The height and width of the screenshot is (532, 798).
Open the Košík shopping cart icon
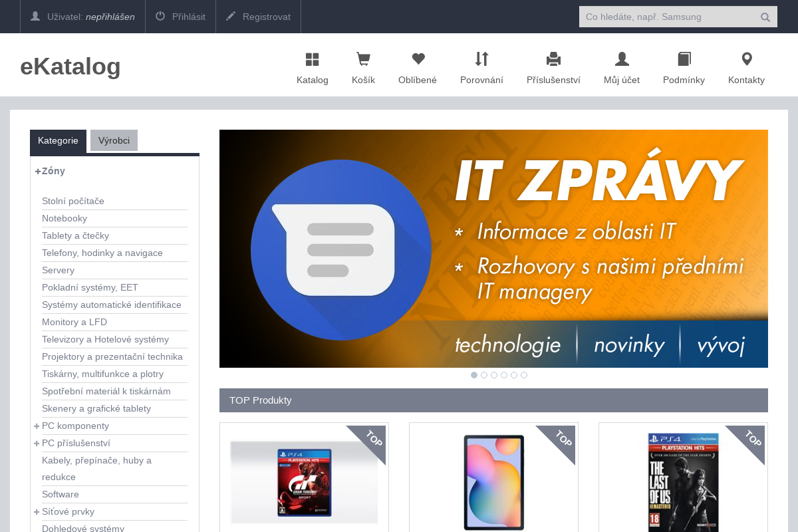363,60
